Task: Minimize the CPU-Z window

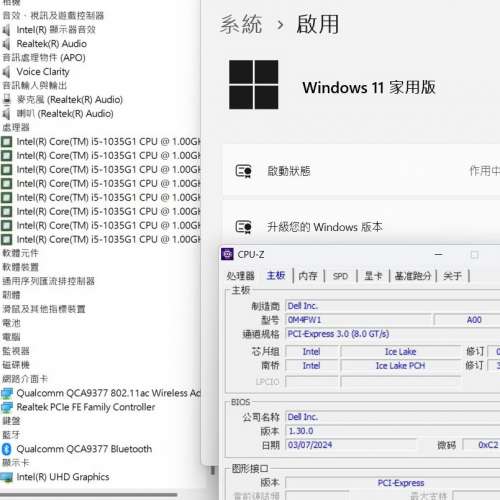Action: pyautogui.click(x=439, y=255)
